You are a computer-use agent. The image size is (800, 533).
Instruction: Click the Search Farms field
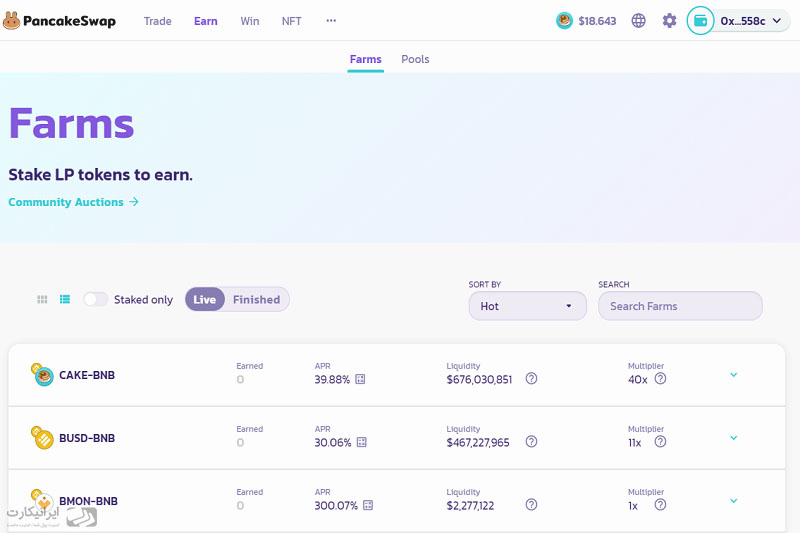680,306
